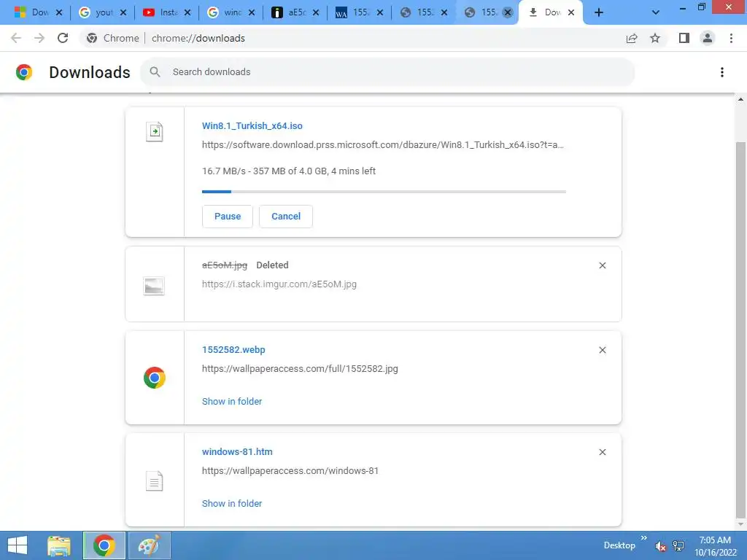Click the aE5oM.jpg image file icon
The width and height of the screenshot is (747, 560).
(x=154, y=286)
